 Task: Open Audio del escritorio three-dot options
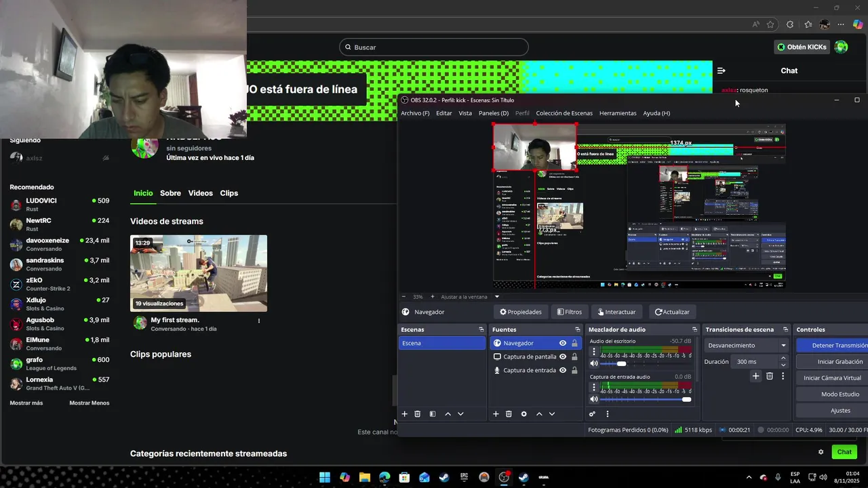pos(594,352)
